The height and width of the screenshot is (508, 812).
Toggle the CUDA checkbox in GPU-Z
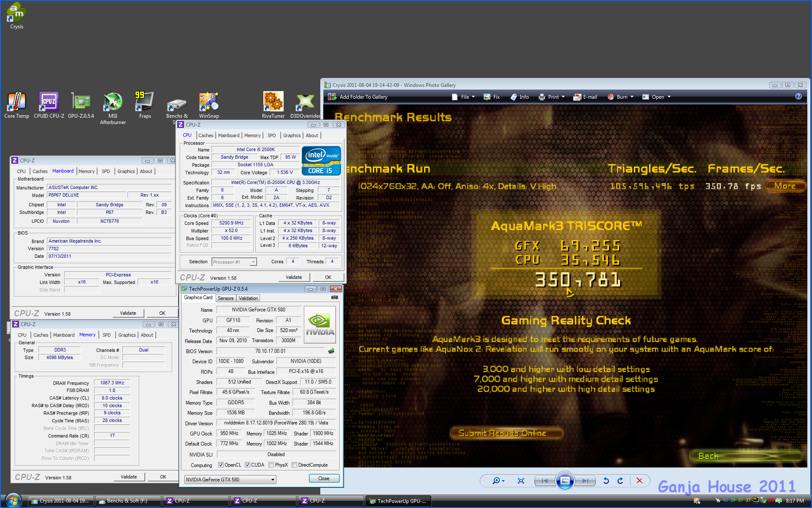tap(247, 465)
